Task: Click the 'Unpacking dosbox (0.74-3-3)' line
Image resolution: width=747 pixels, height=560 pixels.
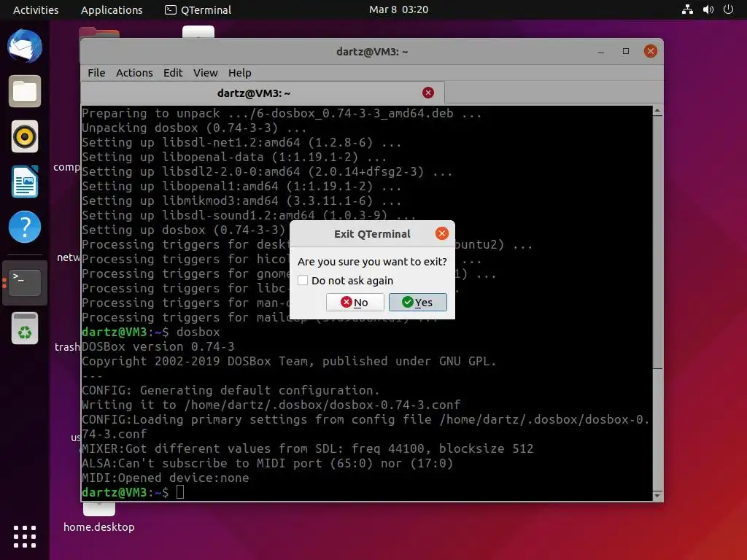Action: [x=194, y=128]
